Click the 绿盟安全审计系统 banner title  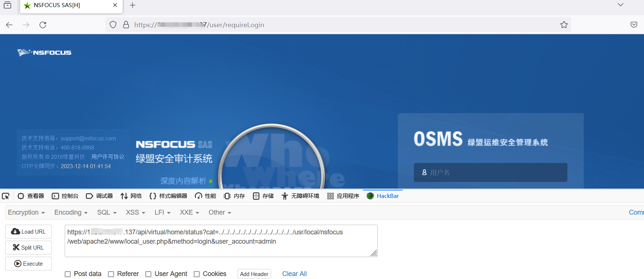pyautogui.click(x=174, y=159)
